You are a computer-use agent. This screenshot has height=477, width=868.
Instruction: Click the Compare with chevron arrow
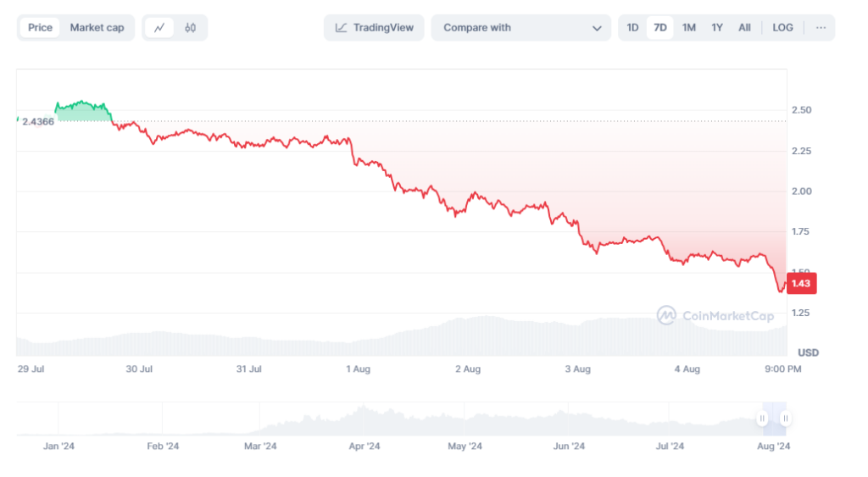point(596,28)
